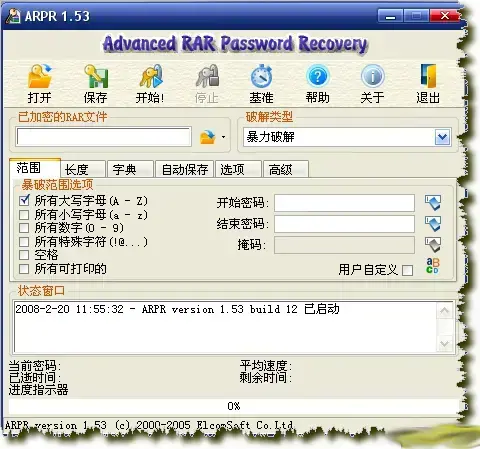Screen dimensions: 480x449
Task: Run the 基准 benchmark stopwatch icon
Action: 262,76
